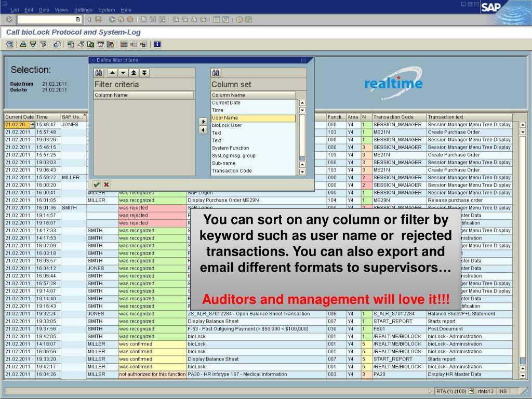Image resolution: width=532 pixels, height=399 pixels.
Task: Add selected column with right arrow button
Action: pos(203,122)
